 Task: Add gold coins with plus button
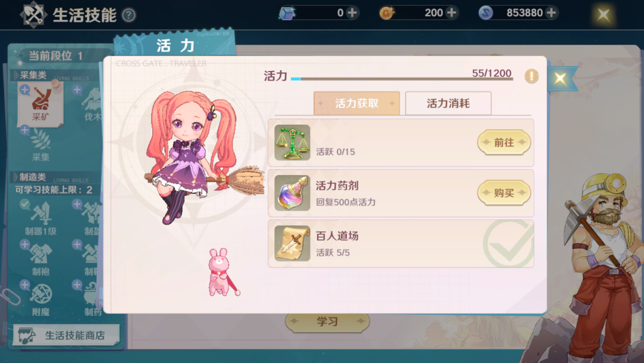click(x=452, y=13)
